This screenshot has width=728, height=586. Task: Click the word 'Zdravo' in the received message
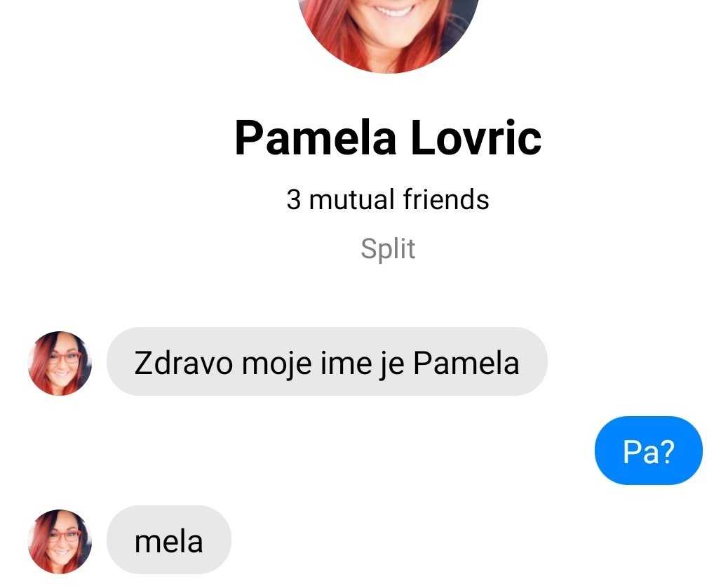[x=183, y=362]
